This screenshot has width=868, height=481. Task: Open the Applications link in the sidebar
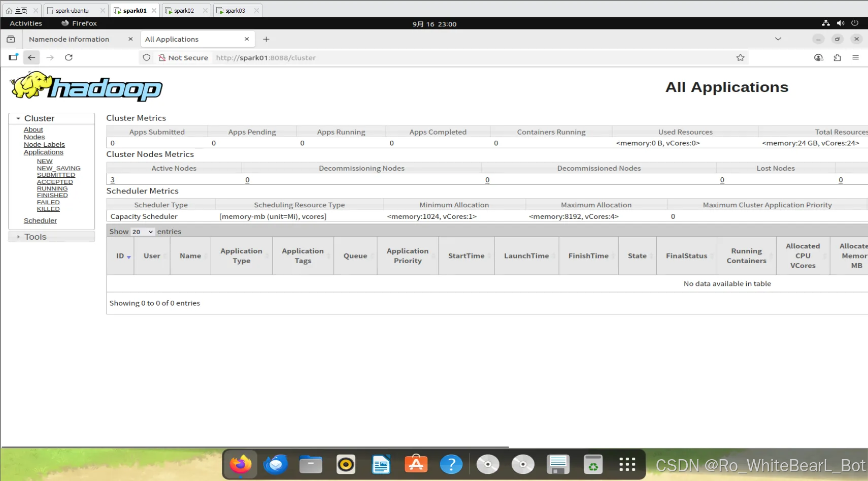pos(43,152)
